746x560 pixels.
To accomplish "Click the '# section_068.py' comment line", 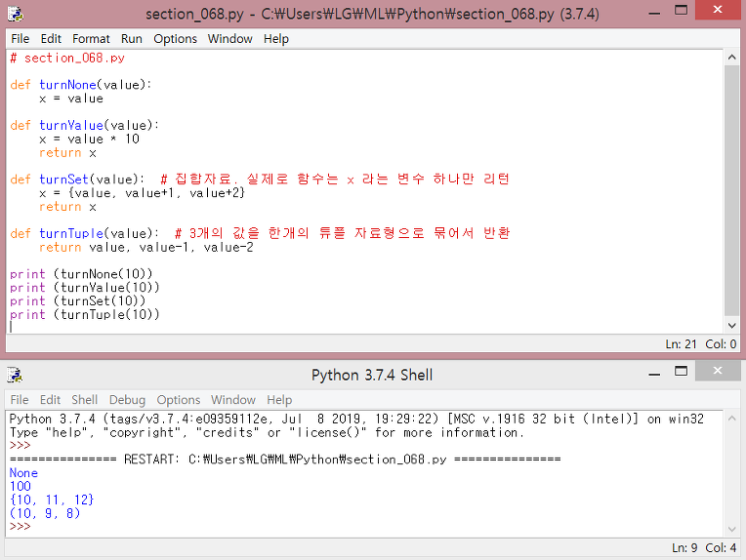I will tap(67, 58).
